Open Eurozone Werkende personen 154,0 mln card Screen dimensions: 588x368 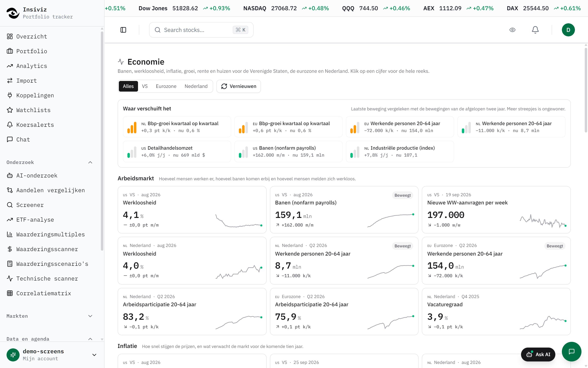click(496, 261)
